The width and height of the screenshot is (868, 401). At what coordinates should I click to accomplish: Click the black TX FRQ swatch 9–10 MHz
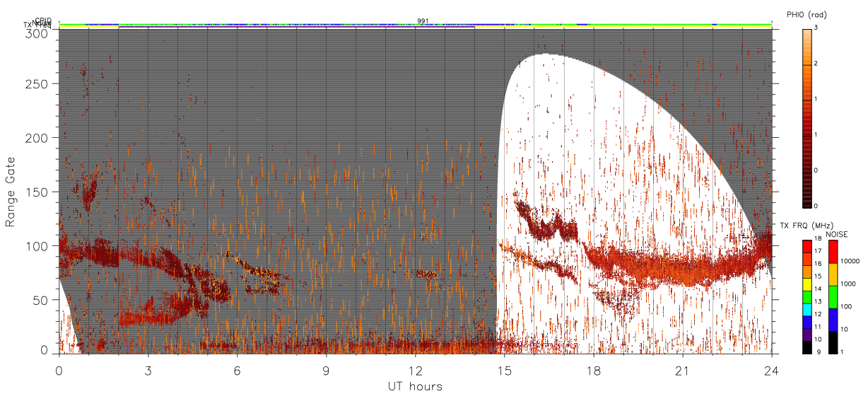[x=807, y=347]
